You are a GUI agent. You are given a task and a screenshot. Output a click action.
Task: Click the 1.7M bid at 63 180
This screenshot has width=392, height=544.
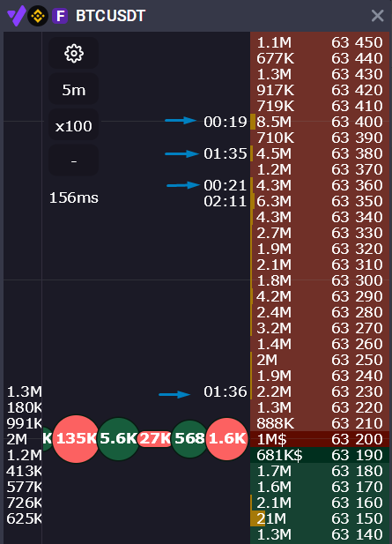point(320,471)
